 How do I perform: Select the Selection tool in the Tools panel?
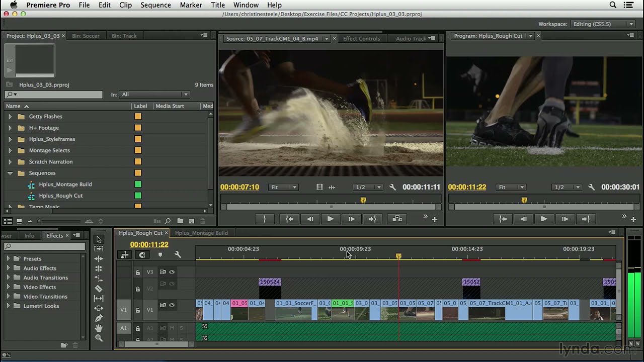tap(99, 239)
